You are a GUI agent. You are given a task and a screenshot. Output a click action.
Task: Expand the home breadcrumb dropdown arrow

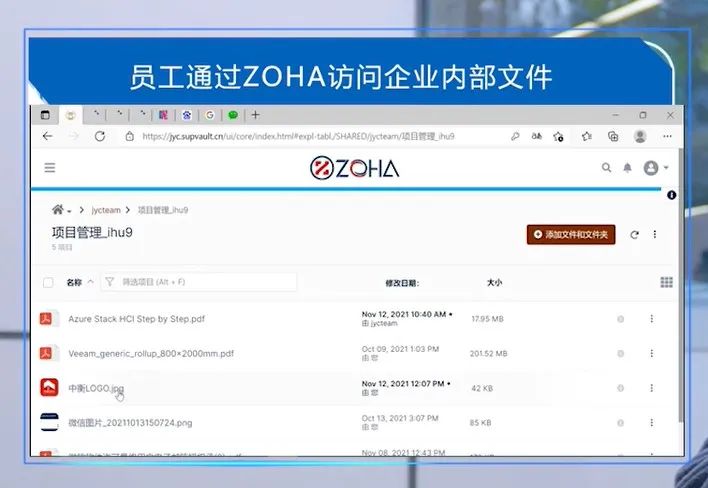pos(68,210)
